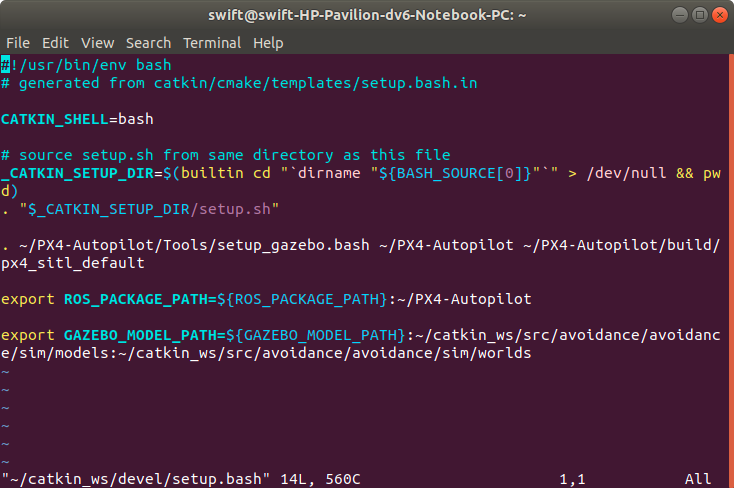Click the window title 'swift@swift-HP-Pavilion-dv6-Notebook-PC: ~'
Viewport: 734px width, 488px height.
point(367,15)
